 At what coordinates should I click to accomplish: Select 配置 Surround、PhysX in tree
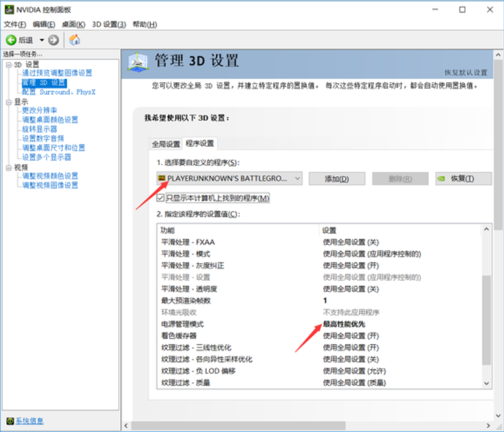click(59, 93)
